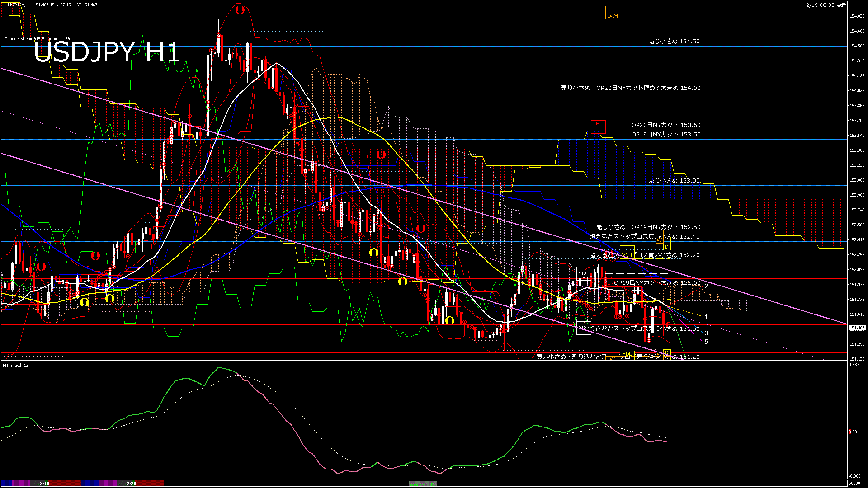Click the MACD scale value -0.365
Viewport: 868px width, 488px height.
855,476
